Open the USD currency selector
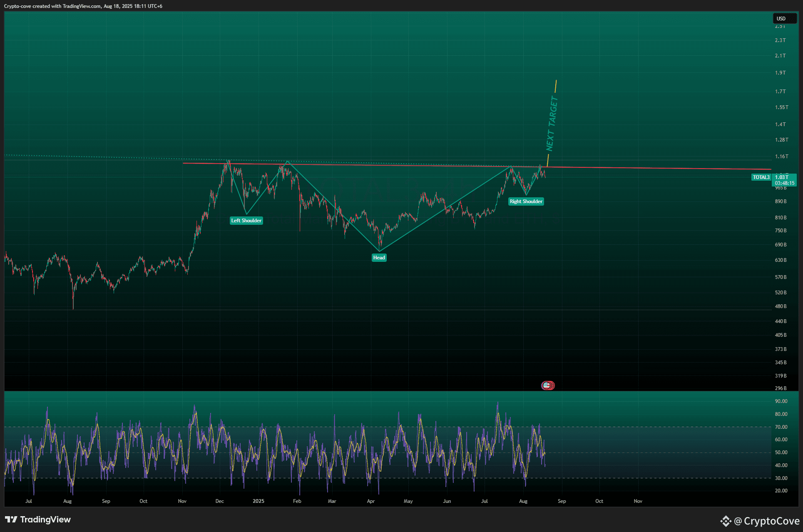The height and width of the screenshot is (532, 803). tap(784, 19)
